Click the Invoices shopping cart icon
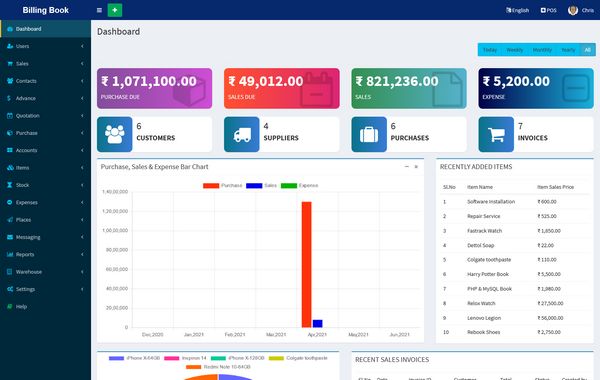600x380 pixels. click(x=496, y=134)
